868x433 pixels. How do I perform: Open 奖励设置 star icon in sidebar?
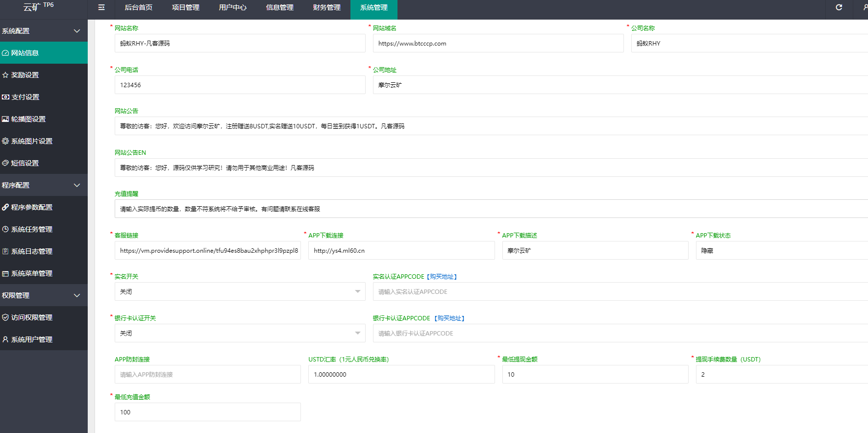(x=5, y=75)
